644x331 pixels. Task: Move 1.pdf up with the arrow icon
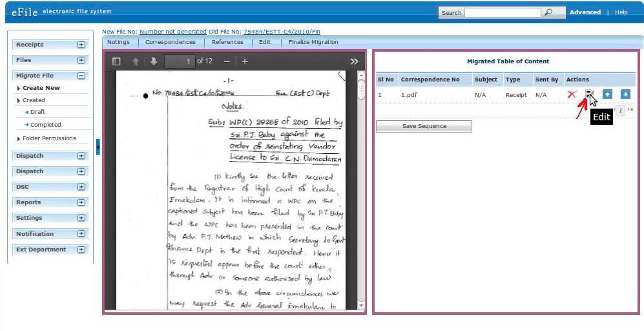[x=607, y=94]
